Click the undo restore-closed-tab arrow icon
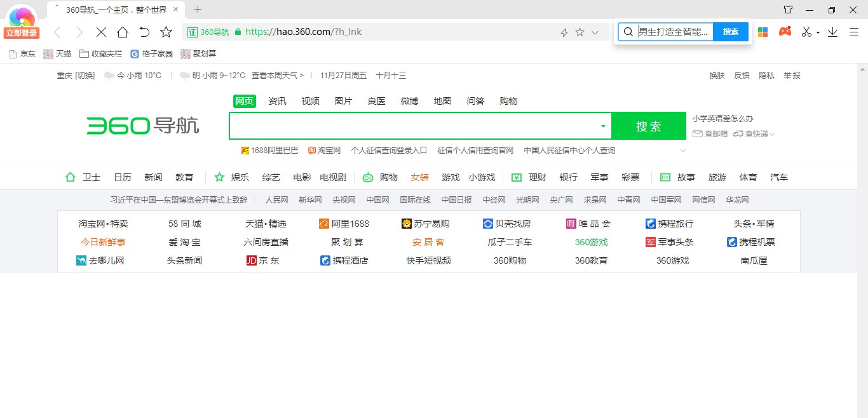Image resolution: width=868 pixels, height=418 pixels. [144, 32]
